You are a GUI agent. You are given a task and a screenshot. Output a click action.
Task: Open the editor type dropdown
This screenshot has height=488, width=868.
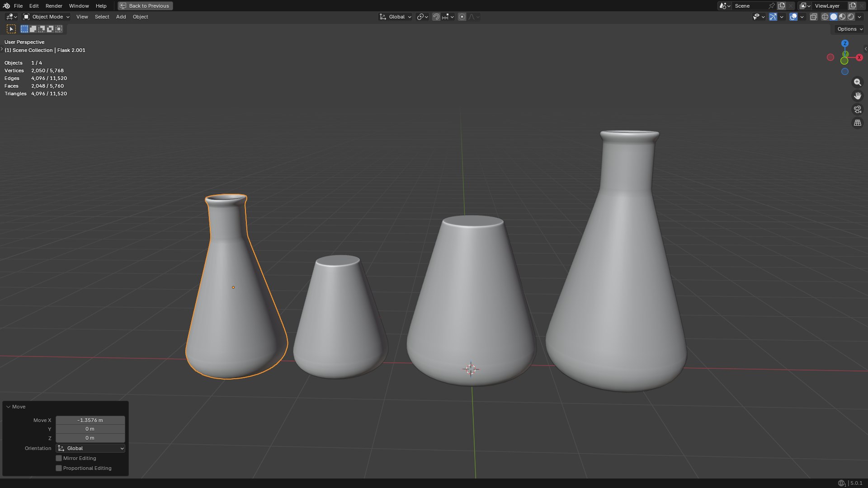tap(11, 17)
